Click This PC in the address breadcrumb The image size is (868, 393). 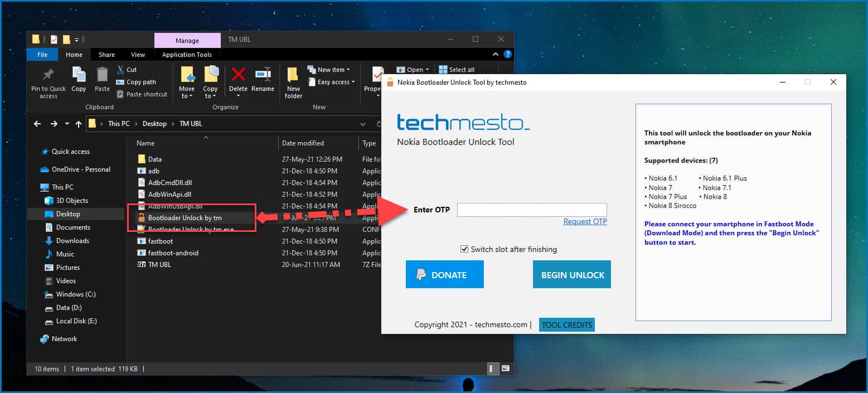[119, 124]
